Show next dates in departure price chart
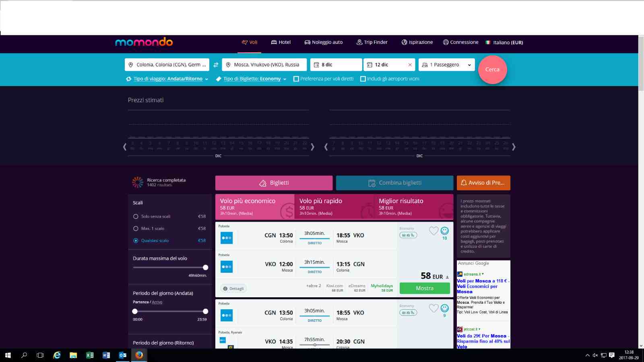Viewport: 644px width, 362px height. (312, 147)
